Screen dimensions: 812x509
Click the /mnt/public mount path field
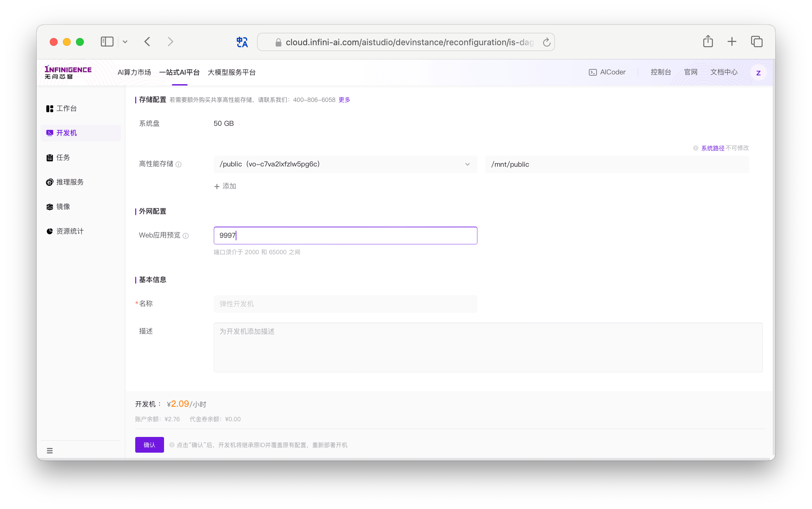tap(617, 164)
